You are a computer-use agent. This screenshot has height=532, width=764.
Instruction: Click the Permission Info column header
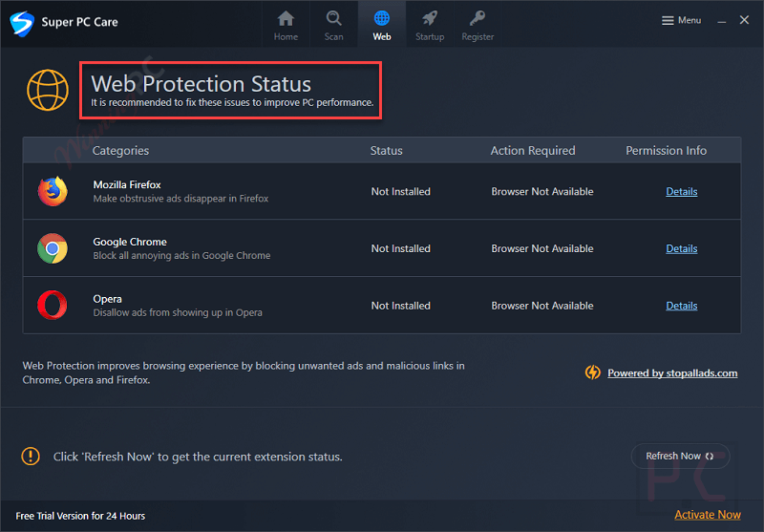coord(666,150)
